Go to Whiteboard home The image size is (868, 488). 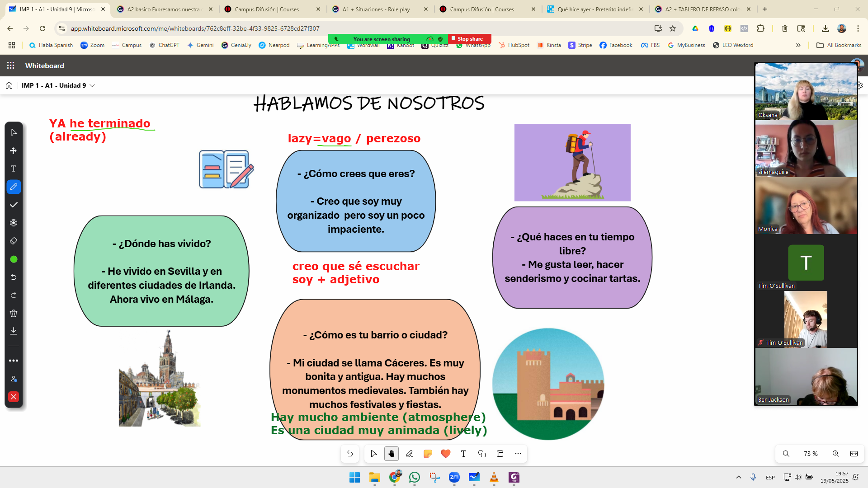[9, 85]
